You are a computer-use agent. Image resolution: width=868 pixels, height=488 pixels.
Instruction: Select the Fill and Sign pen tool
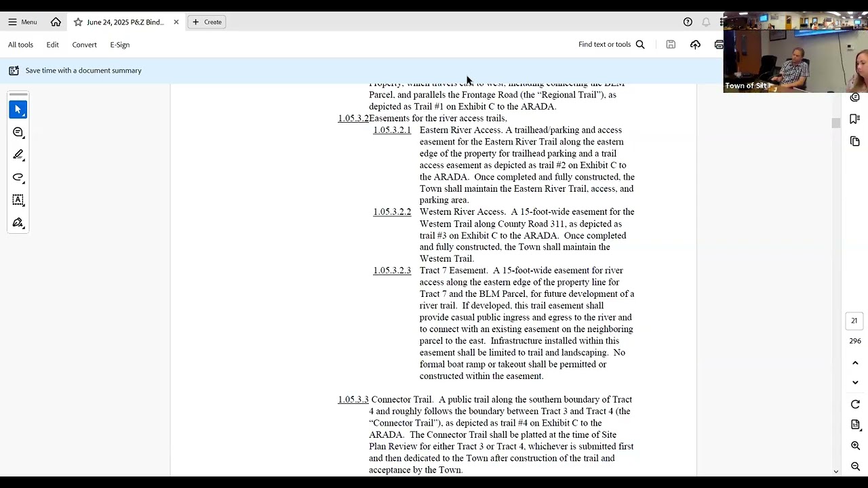(18, 223)
